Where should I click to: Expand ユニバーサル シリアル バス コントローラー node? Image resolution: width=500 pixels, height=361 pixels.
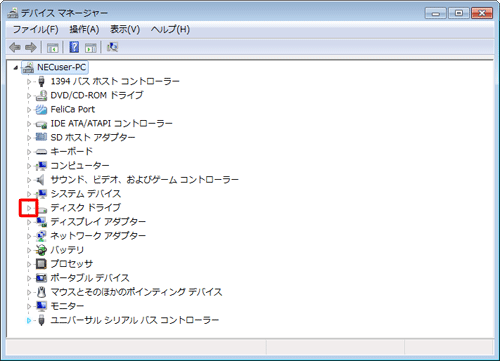tap(29, 320)
